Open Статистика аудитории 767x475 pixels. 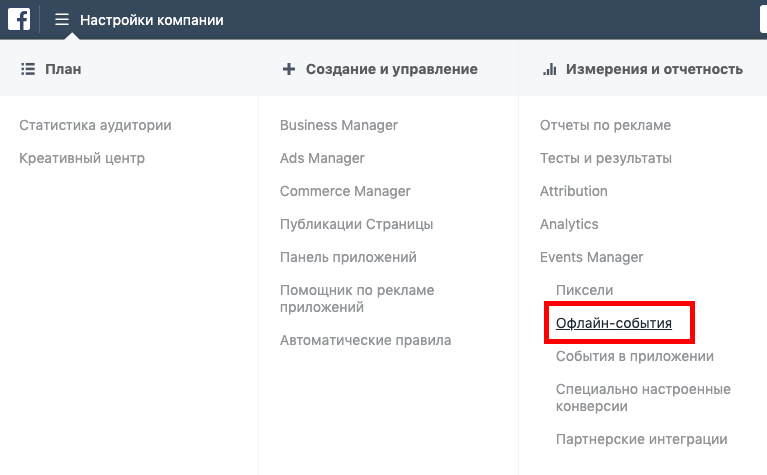pyautogui.click(x=95, y=125)
